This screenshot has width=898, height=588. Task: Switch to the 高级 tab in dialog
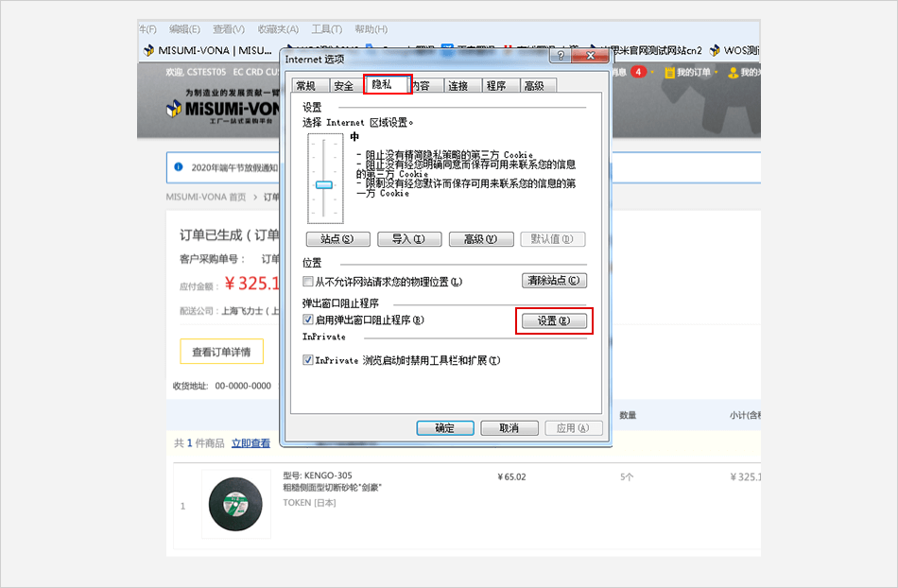click(x=534, y=86)
